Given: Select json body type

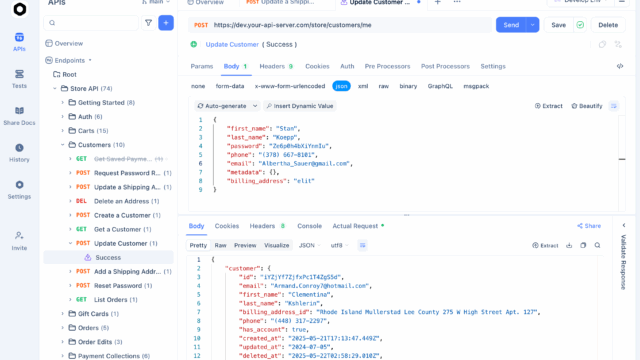Looking at the screenshot, I should [341, 86].
